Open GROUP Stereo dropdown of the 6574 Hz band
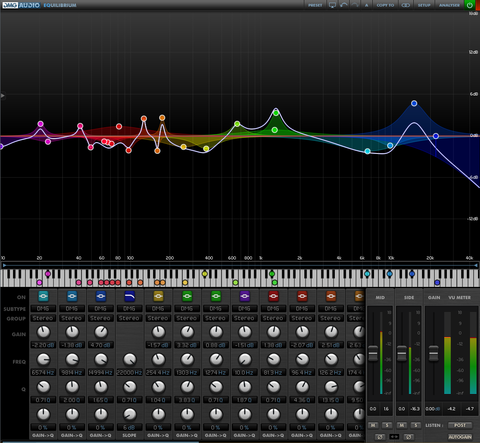The height and width of the screenshot is (443, 480). (x=43, y=318)
